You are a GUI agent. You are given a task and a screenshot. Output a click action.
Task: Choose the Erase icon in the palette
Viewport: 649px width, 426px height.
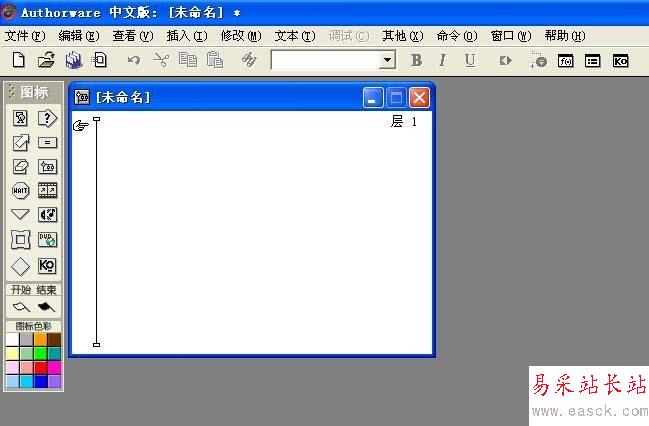[20, 166]
